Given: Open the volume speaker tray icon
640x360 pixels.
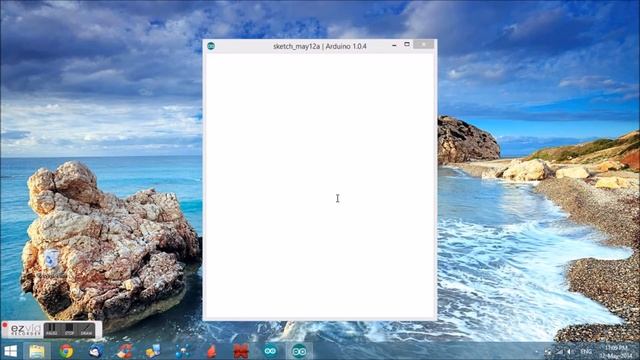Looking at the screenshot, I should [x=570, y=352].
